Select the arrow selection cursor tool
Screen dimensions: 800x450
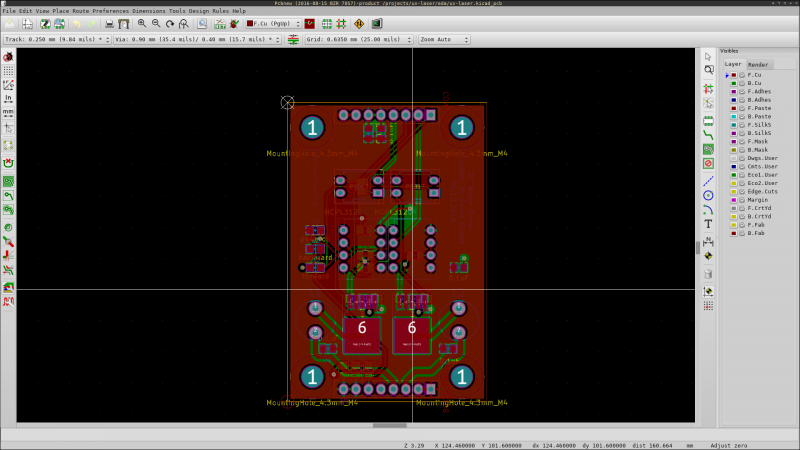click(708, 57)
